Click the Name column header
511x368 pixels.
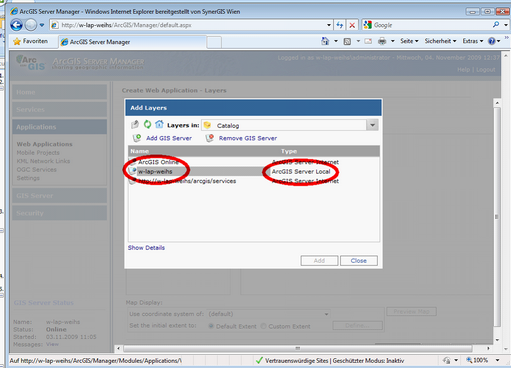click(x=139, y=151)
